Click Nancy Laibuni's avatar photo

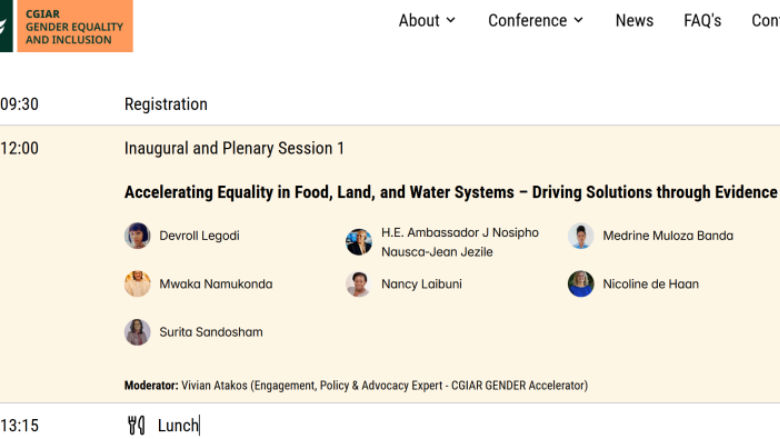pyautogui.click(x=359, y=284)
